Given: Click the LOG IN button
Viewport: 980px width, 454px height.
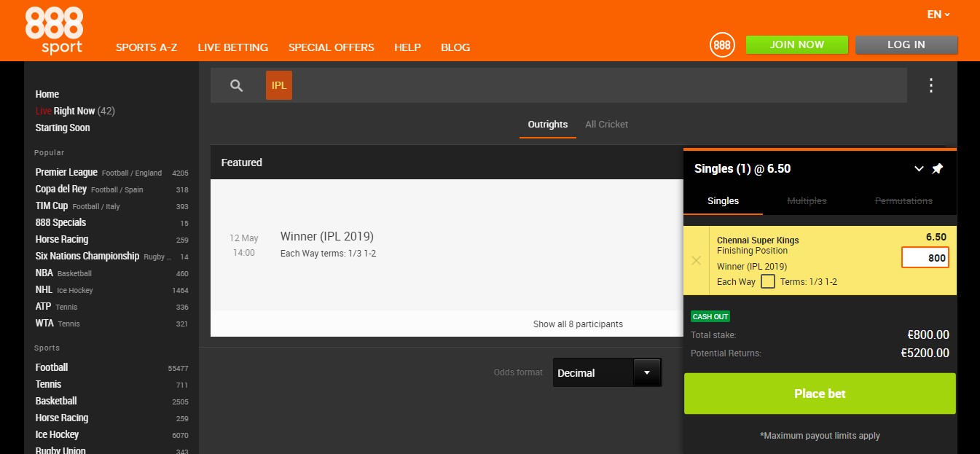Looking at the screenshot, I should point(906,44).
